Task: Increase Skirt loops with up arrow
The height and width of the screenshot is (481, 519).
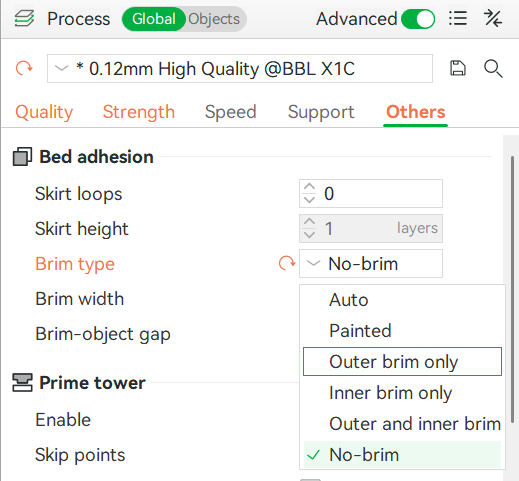Action: tap(309, 187)
